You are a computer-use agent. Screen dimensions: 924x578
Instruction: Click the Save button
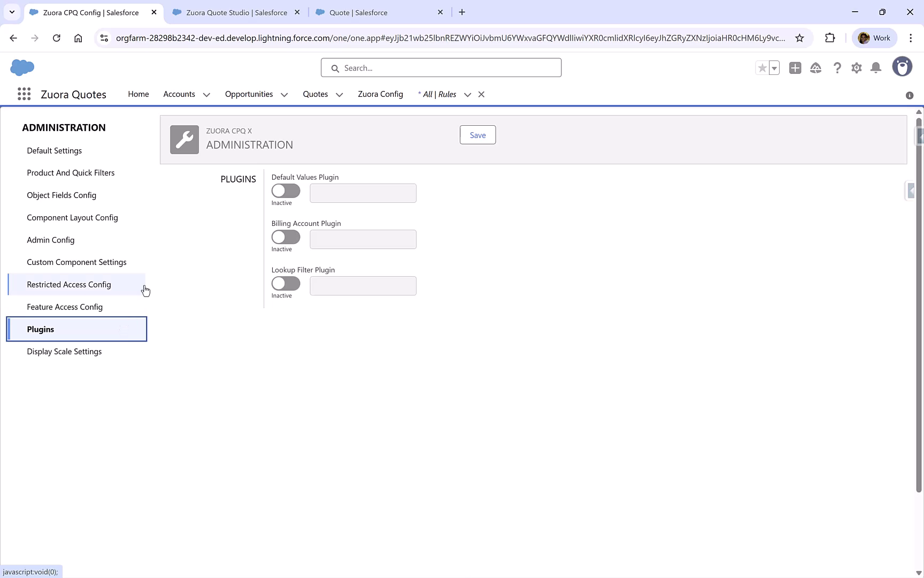tap(478, 135)
